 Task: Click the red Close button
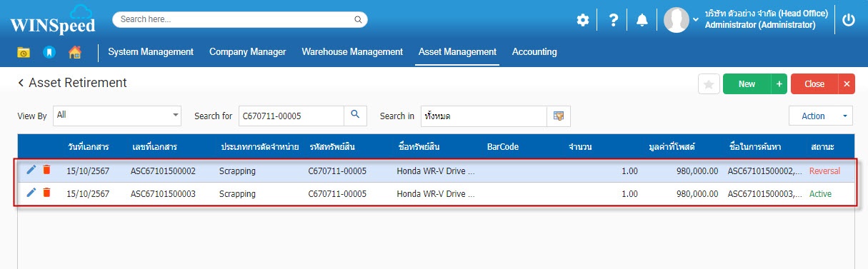[x=814, y=84]
